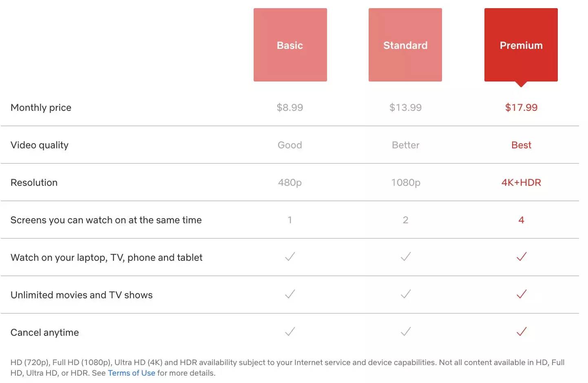Select the 4K+HDR resolution value
This screenshot has height=383, width=588.
pyautogui.click(x=521, y=182)
